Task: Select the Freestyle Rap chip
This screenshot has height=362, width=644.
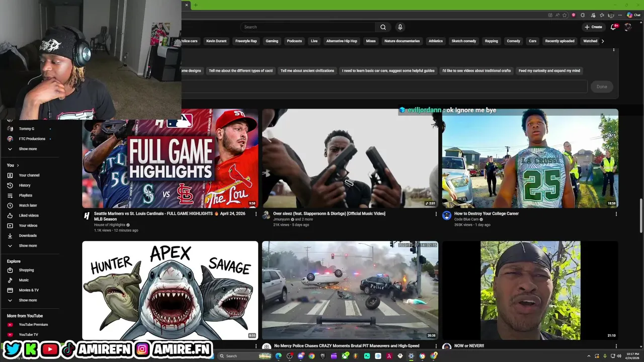Action: [x=246, y=41]
